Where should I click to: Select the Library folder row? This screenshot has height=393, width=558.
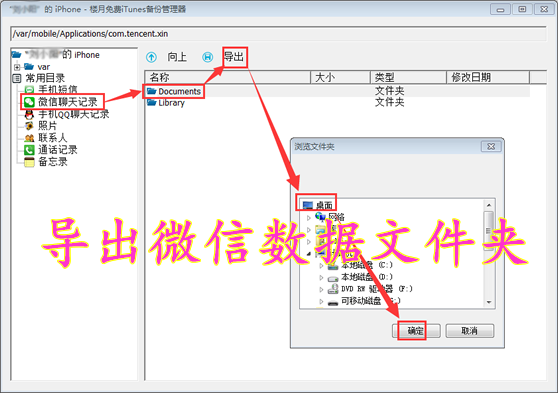click(x=337, y=103)
